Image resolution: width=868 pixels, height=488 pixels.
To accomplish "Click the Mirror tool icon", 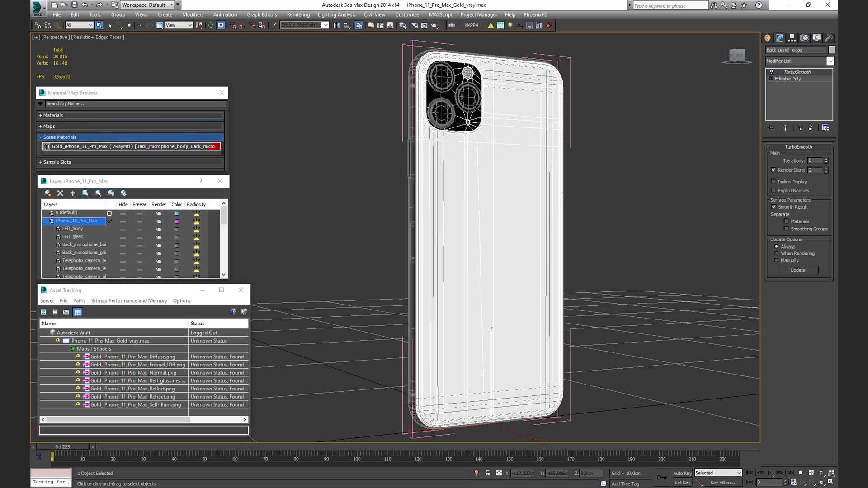I will pyautogui.click(x=336, y=25).
